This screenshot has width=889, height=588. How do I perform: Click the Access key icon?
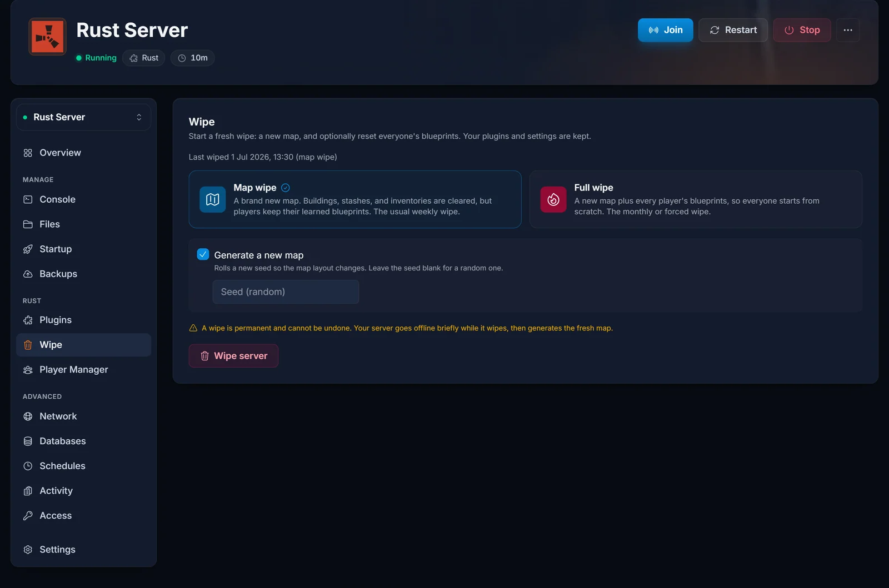(28, 516)
